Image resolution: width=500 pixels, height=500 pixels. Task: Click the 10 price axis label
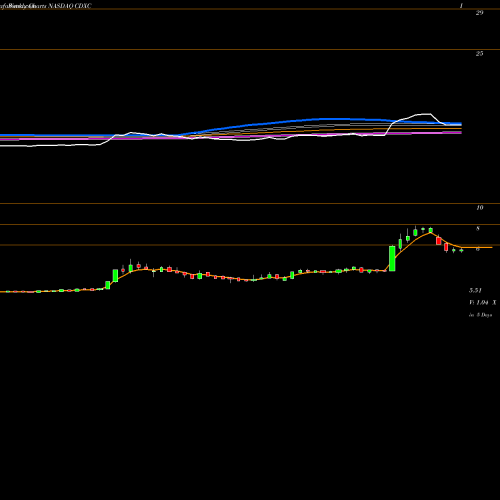479,208
